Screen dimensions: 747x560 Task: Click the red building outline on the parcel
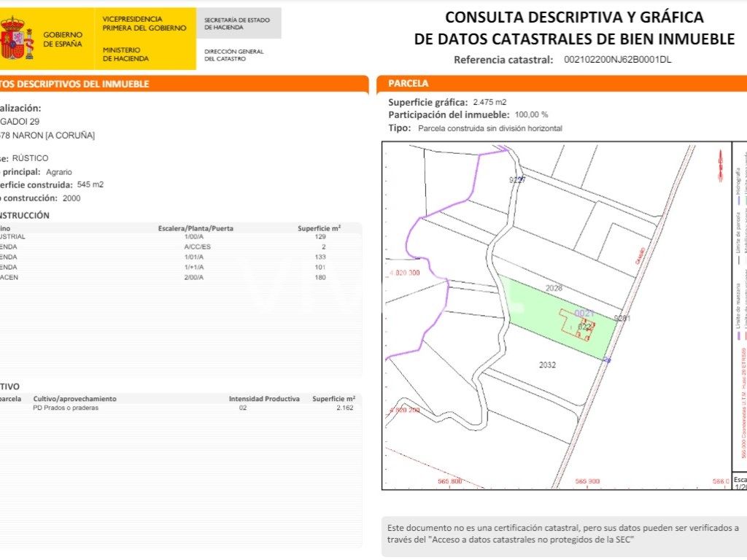[576, 322]
